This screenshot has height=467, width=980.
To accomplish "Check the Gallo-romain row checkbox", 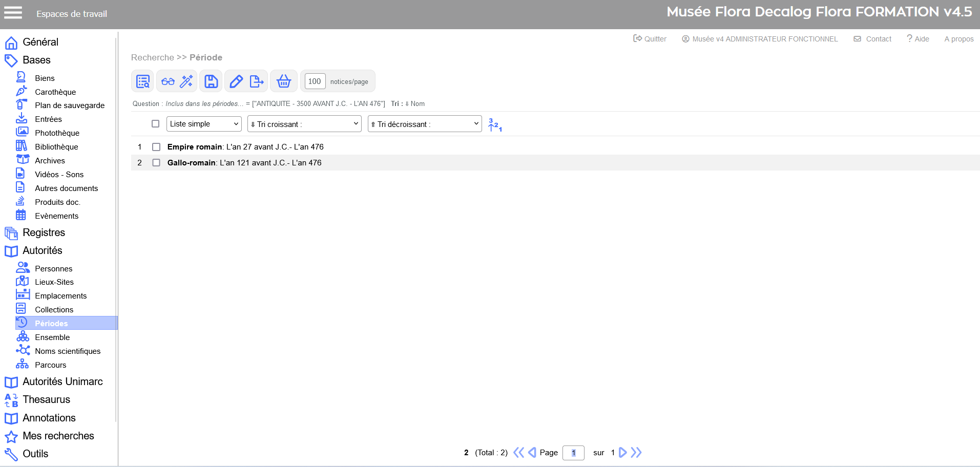I will pyautogui.click(x=156, y=163).
